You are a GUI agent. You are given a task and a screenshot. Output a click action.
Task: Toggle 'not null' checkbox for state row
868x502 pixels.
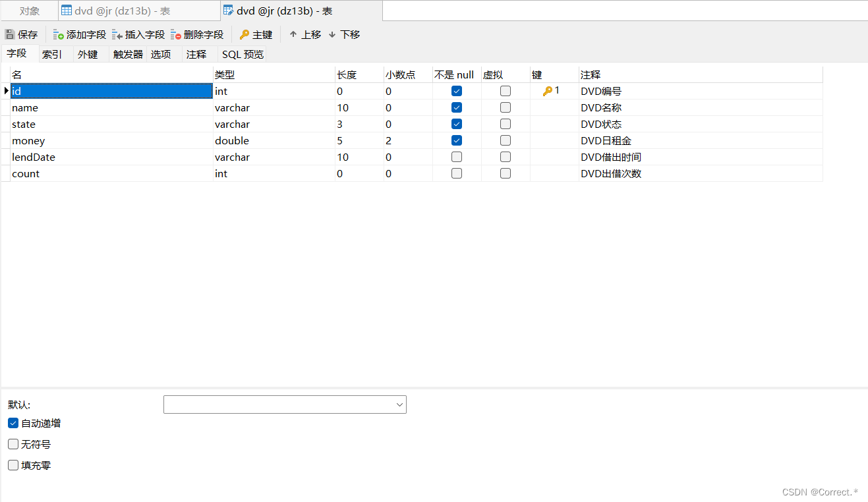(x=457, y=124)
